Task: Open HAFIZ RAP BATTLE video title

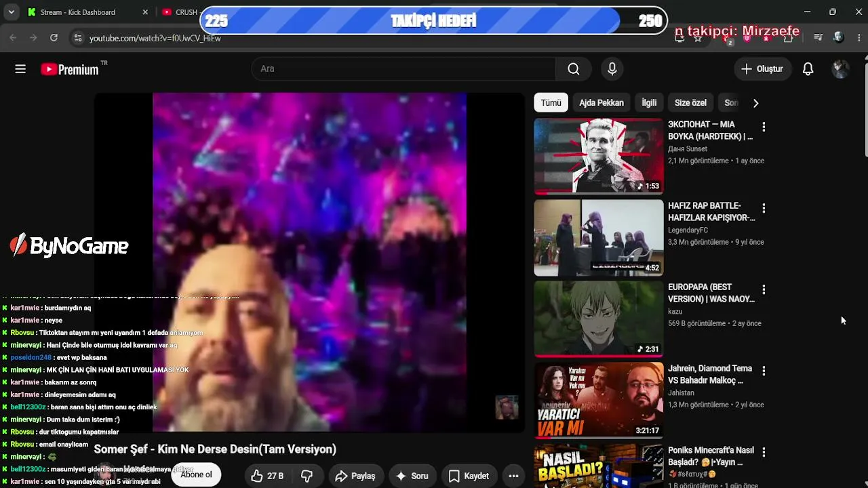Action: [711, 212]
